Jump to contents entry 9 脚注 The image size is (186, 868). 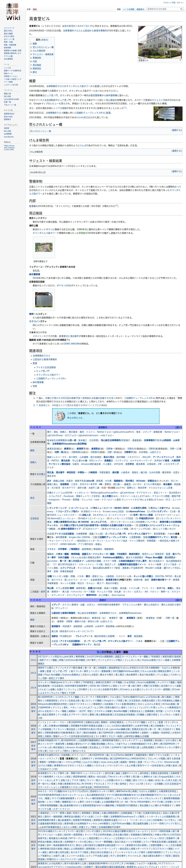click(34, 72)
